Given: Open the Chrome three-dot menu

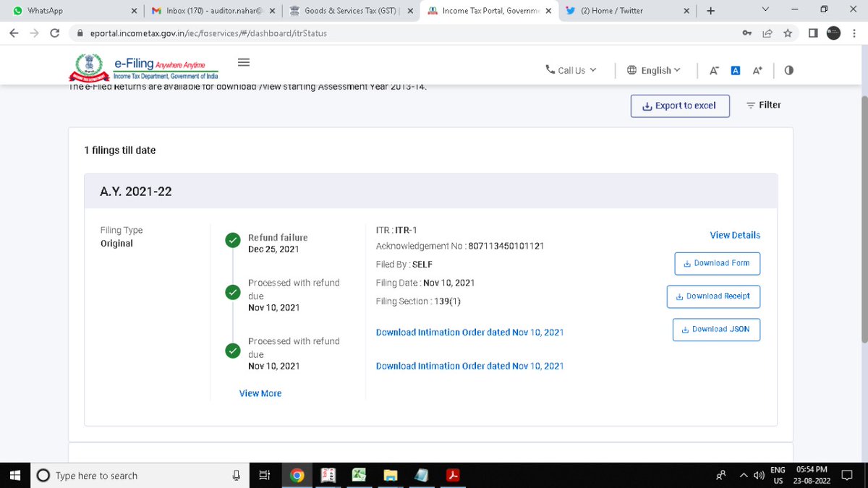Looking at the screenshot, I should coord(854,33).
